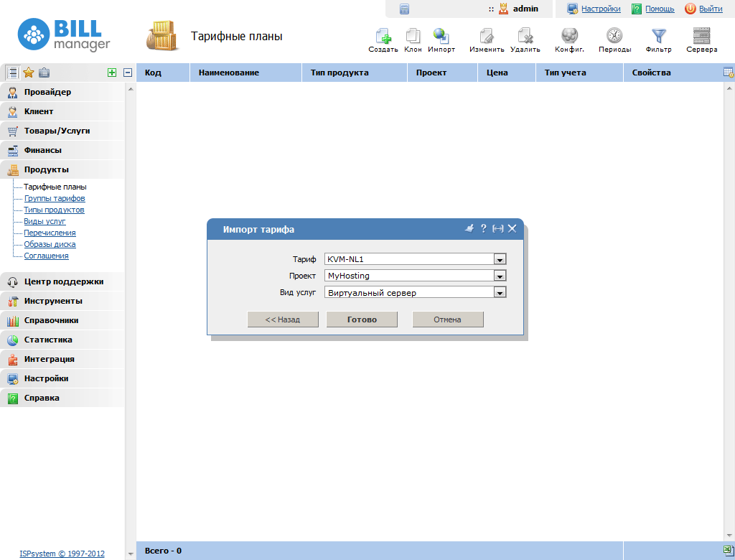This screenshot has width=735, height=560.
Task: Click the sidebar scrollbar up arrow
Action: (x=131, y=88)
